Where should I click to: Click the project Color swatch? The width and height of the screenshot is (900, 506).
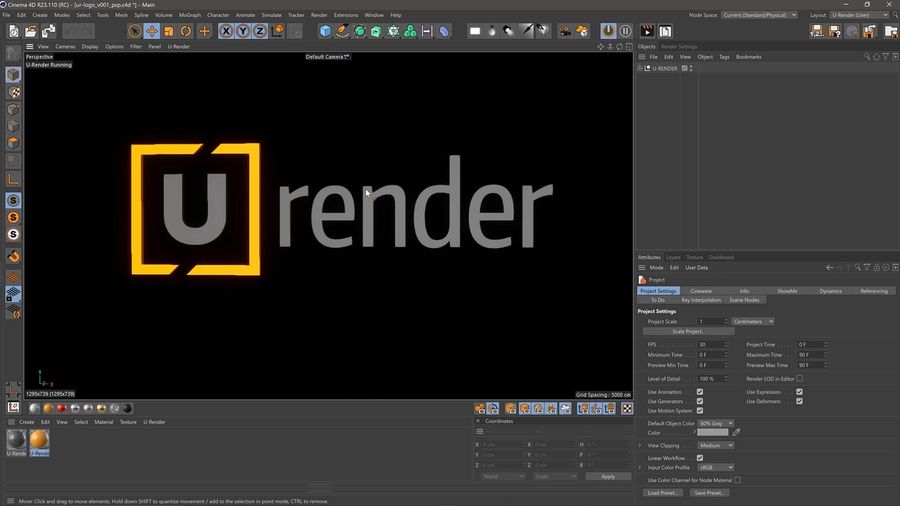click(712, 433)
